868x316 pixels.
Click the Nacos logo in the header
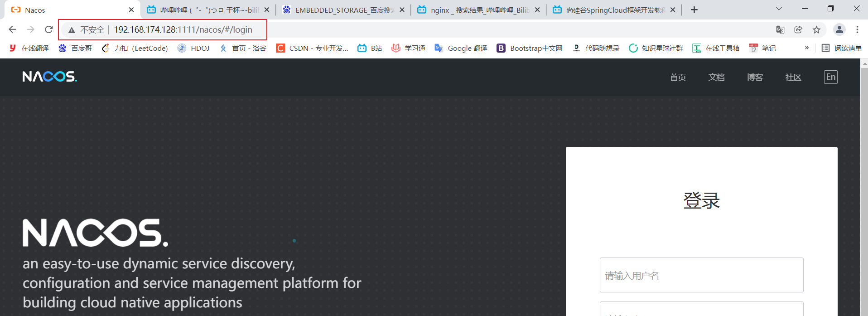pos(50,77)
